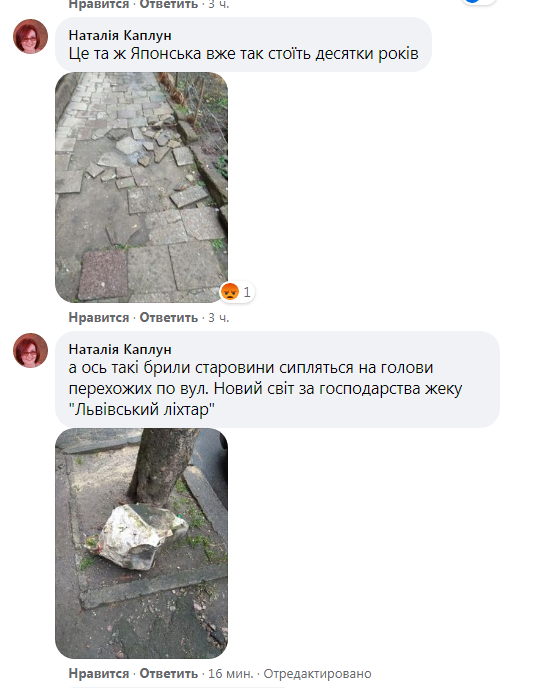The image size is (545, 688).
Task: Click Нравится at the very top comment
Action: (99, 4)
